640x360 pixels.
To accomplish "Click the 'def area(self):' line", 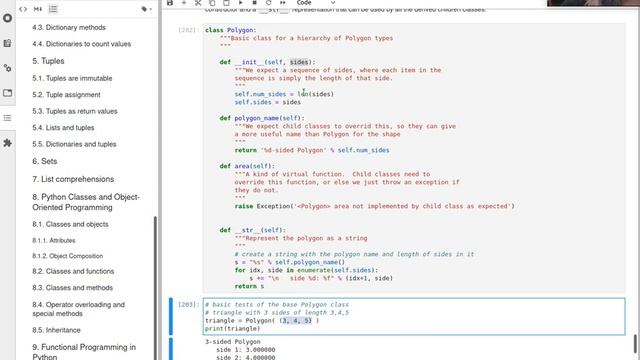I will tap(247, 166).
